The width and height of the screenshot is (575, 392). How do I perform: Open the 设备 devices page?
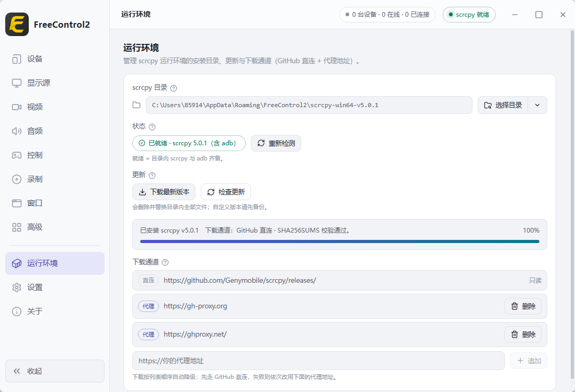(55, 59)
